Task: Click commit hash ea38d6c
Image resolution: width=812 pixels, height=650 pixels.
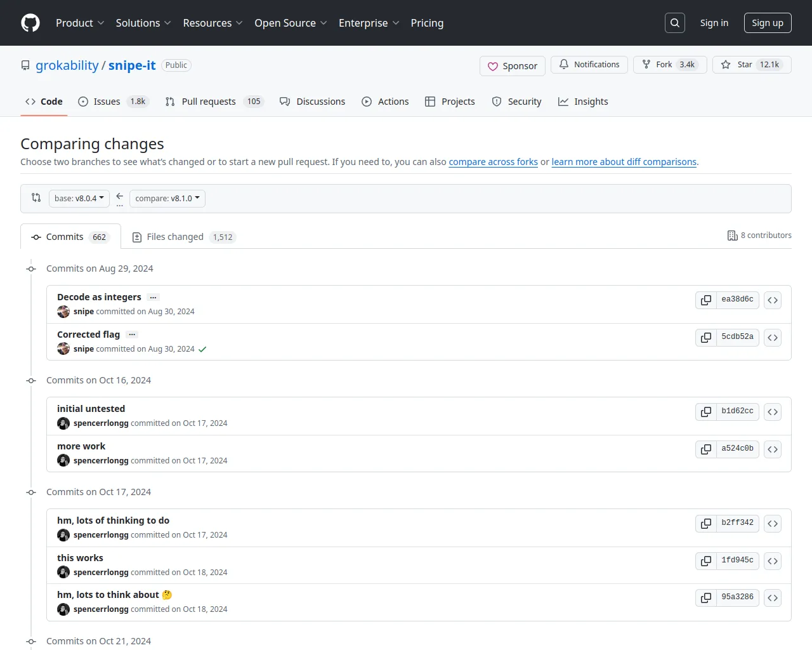Action: [737, 300]
